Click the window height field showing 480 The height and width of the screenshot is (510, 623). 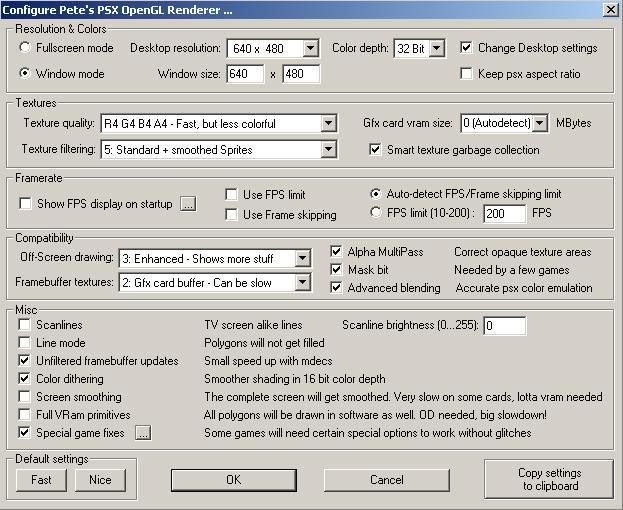coord(301,74)
